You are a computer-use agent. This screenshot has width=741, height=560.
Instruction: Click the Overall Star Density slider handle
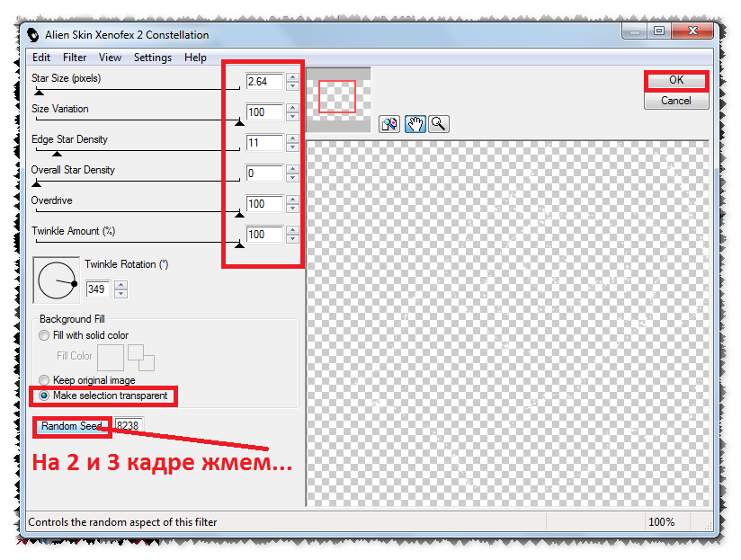tap(36, 183)
